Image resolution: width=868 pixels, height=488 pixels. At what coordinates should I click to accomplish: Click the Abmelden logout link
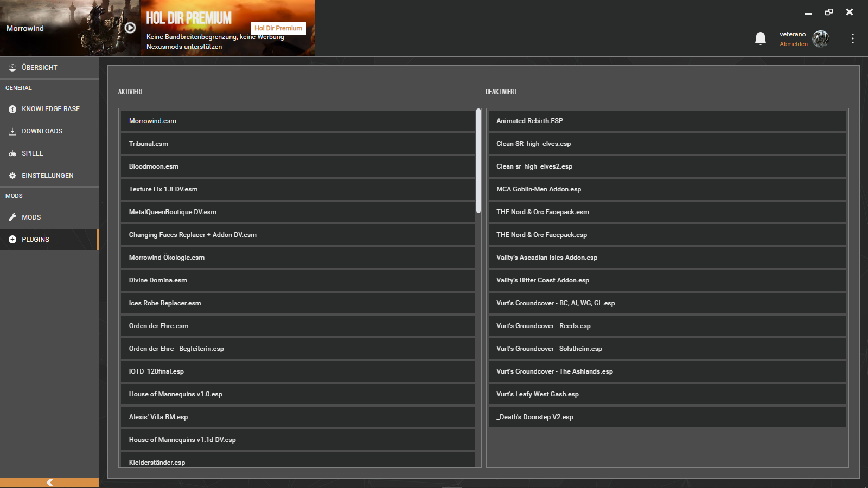coord(793,44)
